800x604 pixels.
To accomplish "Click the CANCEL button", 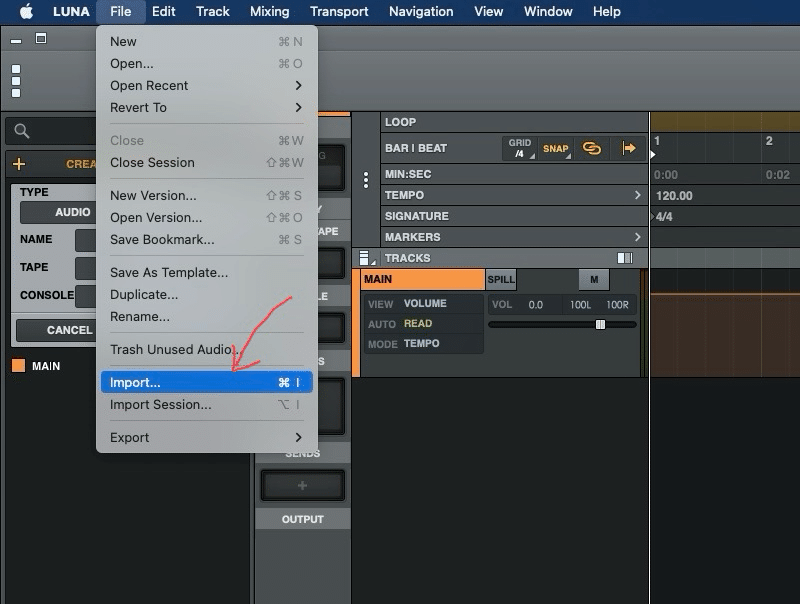I will 56,330.
